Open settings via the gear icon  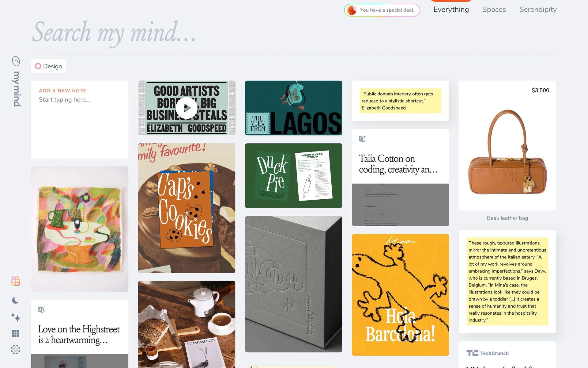coord(16,349)
